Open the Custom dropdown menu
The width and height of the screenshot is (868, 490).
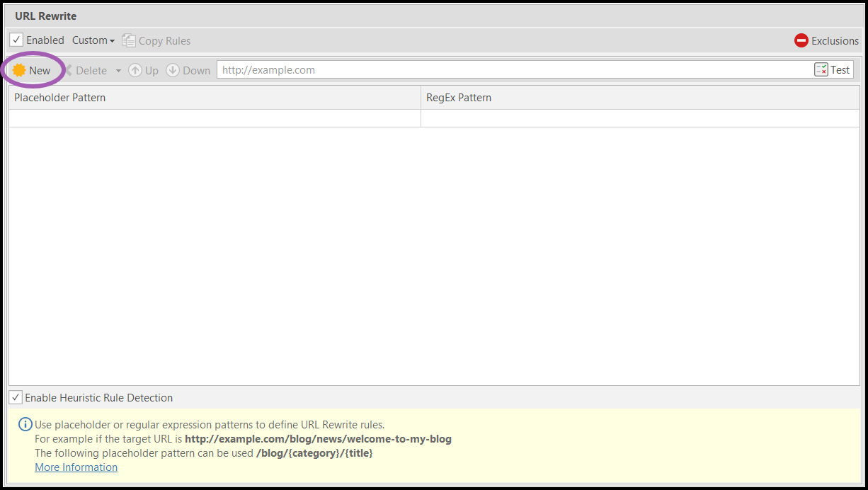coord(93,40)
